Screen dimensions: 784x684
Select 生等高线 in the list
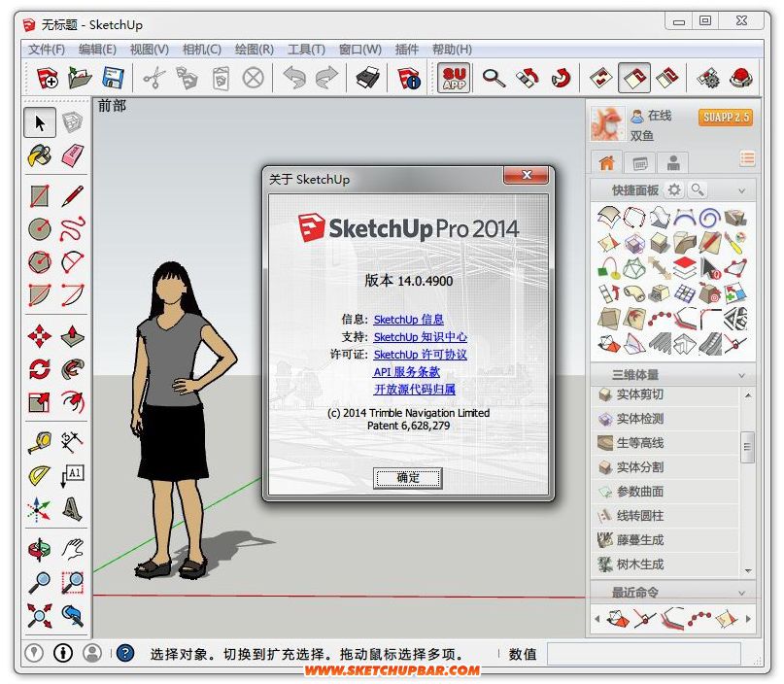click(665, 443)
